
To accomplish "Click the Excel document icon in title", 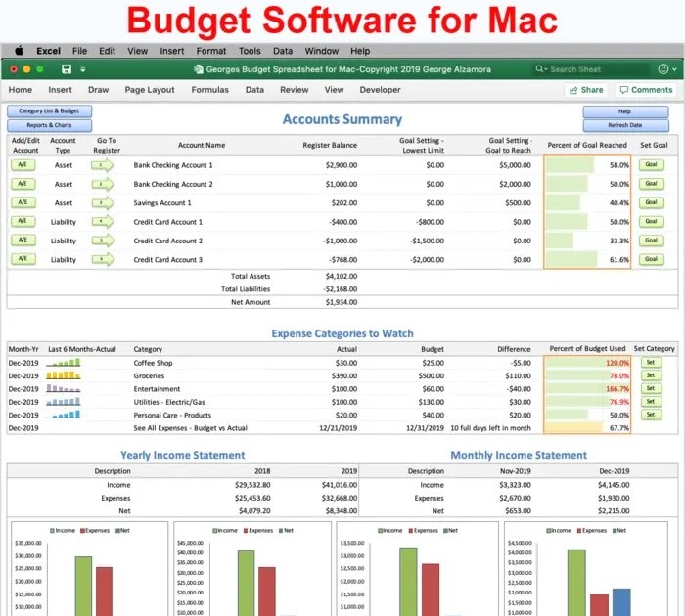I will [199, 69].
